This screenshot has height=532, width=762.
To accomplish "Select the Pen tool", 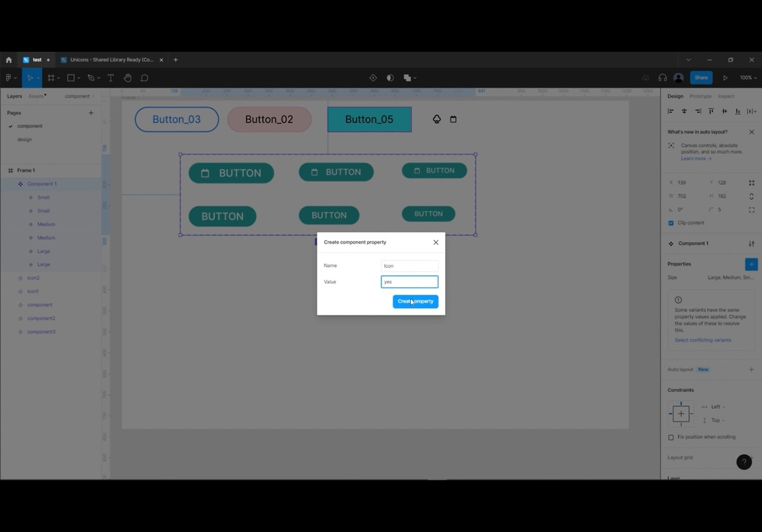I will click(x=91, y=78).
